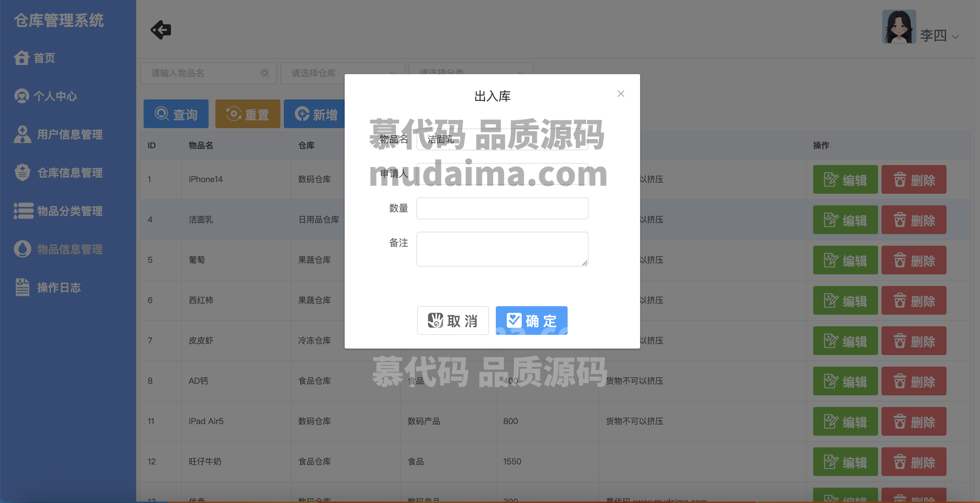Select the 日用品仓库 cell
The width and height of the screenshot is (980, 503).
[x=318, y=219]
